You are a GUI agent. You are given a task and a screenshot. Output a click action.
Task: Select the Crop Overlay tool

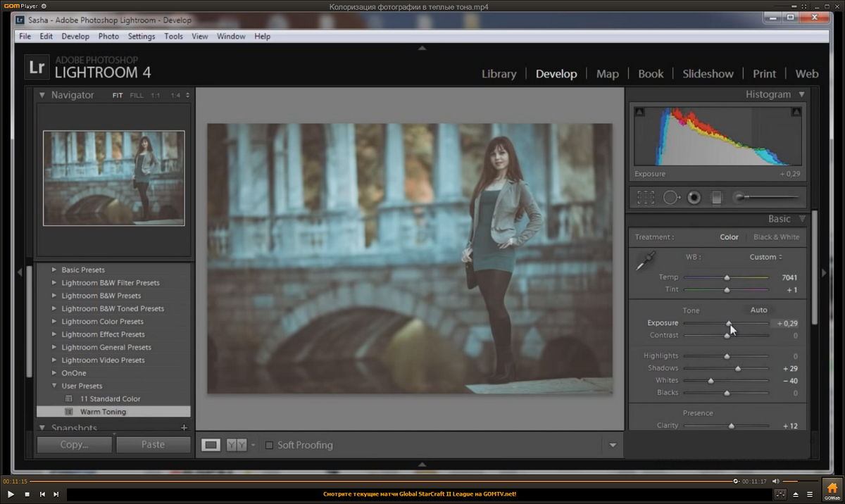[x=645, y=198]
